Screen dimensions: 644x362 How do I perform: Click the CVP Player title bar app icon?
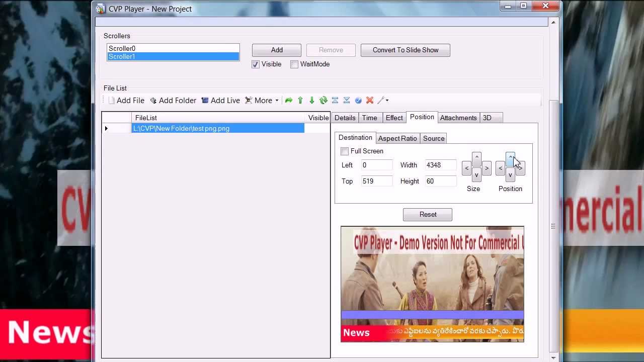tap(101, 9)
